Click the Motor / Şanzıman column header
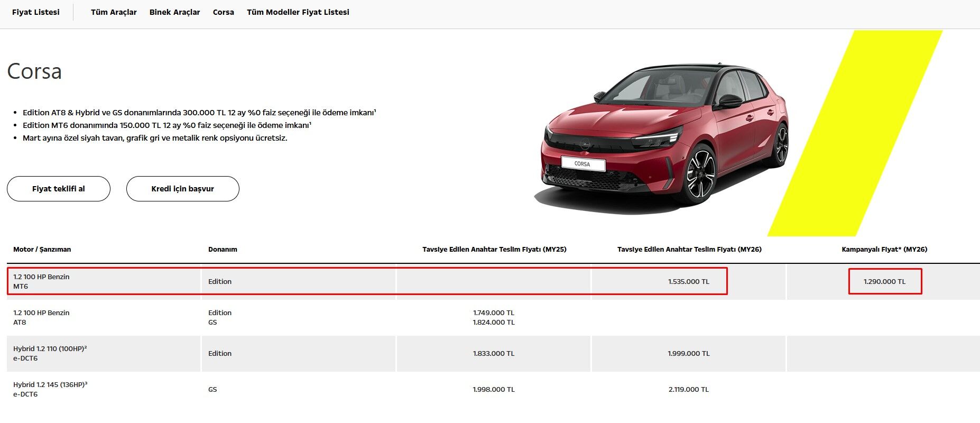 pyautogui.click(x=42, y=250)
